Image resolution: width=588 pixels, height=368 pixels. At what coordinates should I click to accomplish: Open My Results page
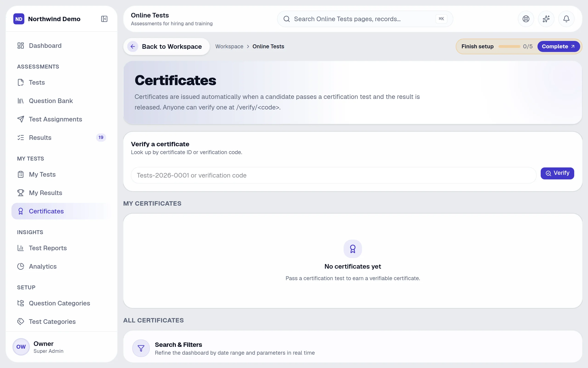click(61, 193)
